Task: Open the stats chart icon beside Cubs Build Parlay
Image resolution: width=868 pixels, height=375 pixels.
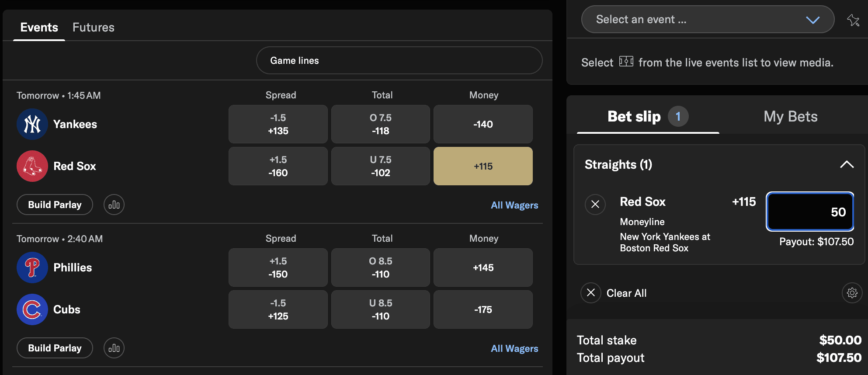Action: tap(114, 348)
